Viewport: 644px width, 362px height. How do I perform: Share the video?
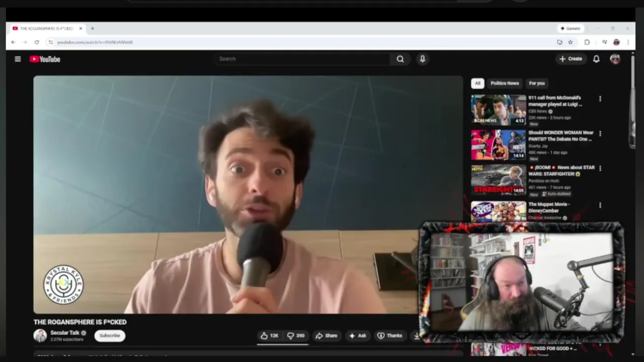(326, 335)
